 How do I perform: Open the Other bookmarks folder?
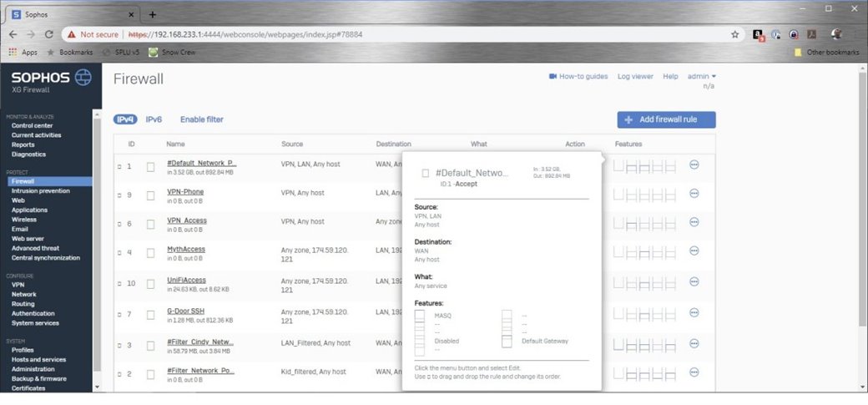tap(826, 52)
